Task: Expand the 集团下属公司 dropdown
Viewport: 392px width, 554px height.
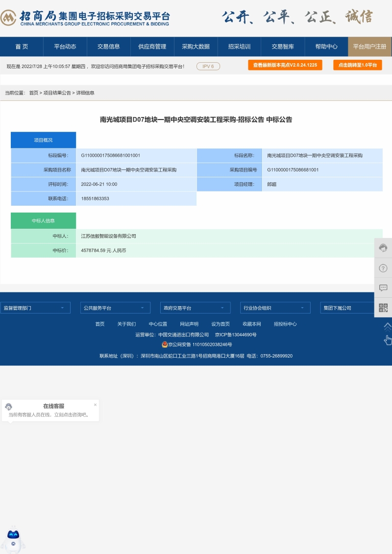Action: pos(347,308)
